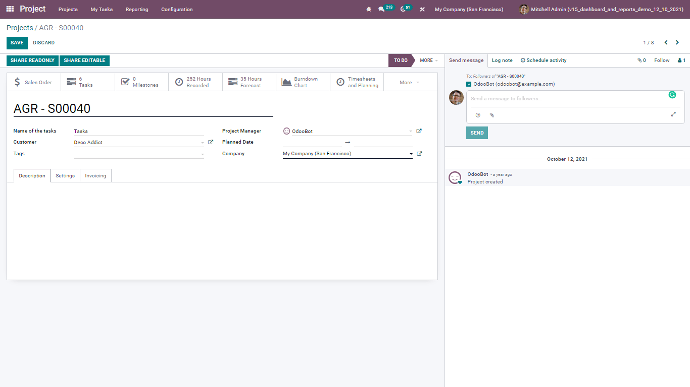Click Mitchell Admin avatar in top bar
Viewport: 690px width, 387px height.
point(523,9)
